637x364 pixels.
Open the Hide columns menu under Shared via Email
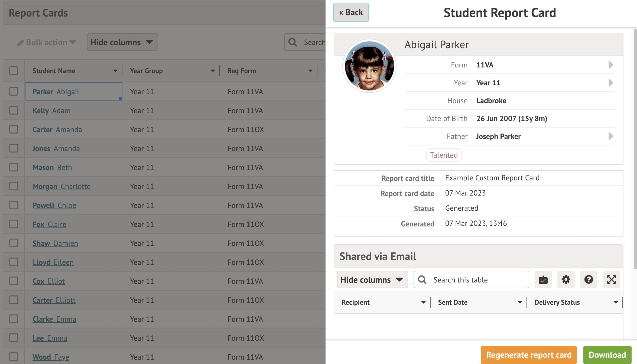pyautogui.click(x=372, y=279)
